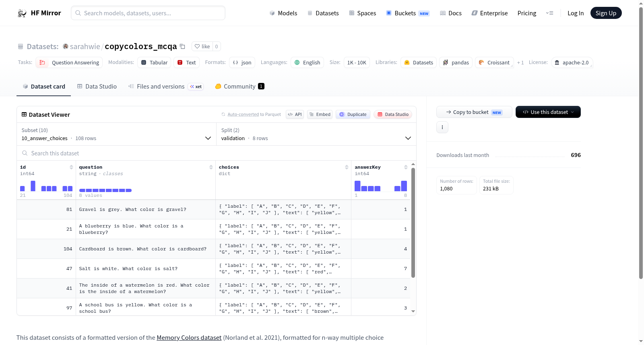Open Data Studio from the viewer header
This screenshot has height=345, width=644.
(393, 114)
